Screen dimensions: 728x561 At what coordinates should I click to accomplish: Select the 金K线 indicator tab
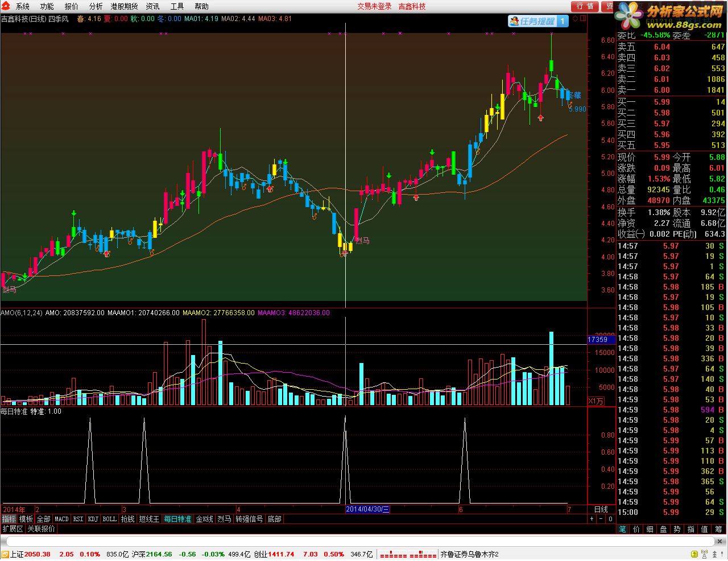click(x=205, y=519)
